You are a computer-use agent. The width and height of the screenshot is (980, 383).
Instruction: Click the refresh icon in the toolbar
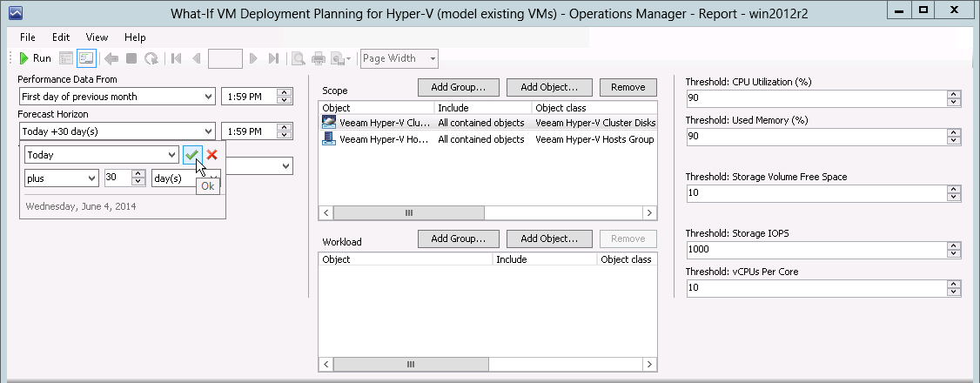point(151,58)
